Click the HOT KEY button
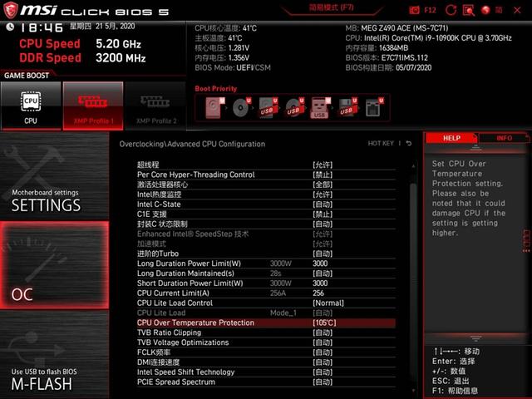The image size is (532, 399). tap(381, 144)
